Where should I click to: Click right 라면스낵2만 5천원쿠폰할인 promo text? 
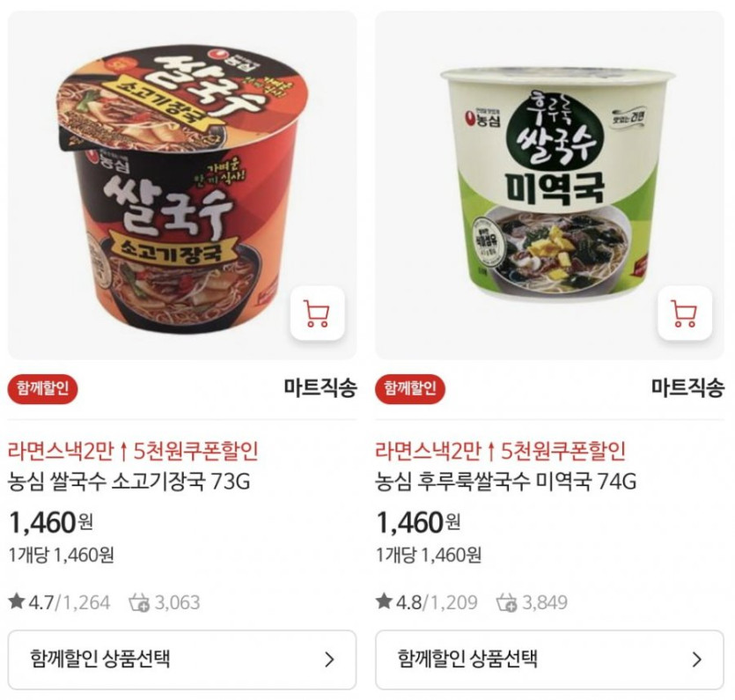point(501,451)
